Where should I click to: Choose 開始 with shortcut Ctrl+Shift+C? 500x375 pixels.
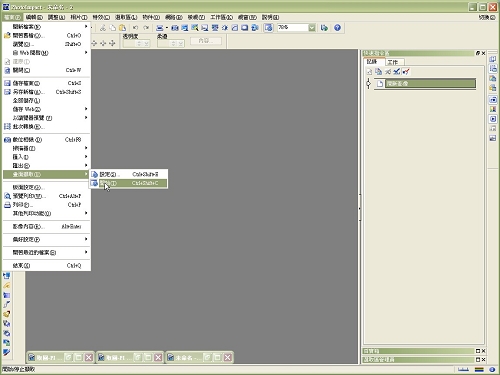[x=129, y=183]
